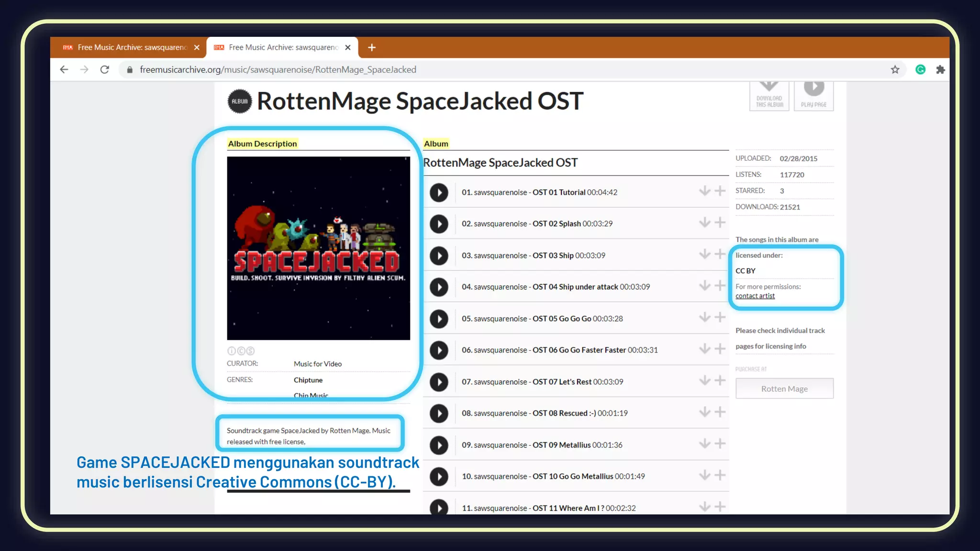Play OST 01 Tutorial

(438, 192)
